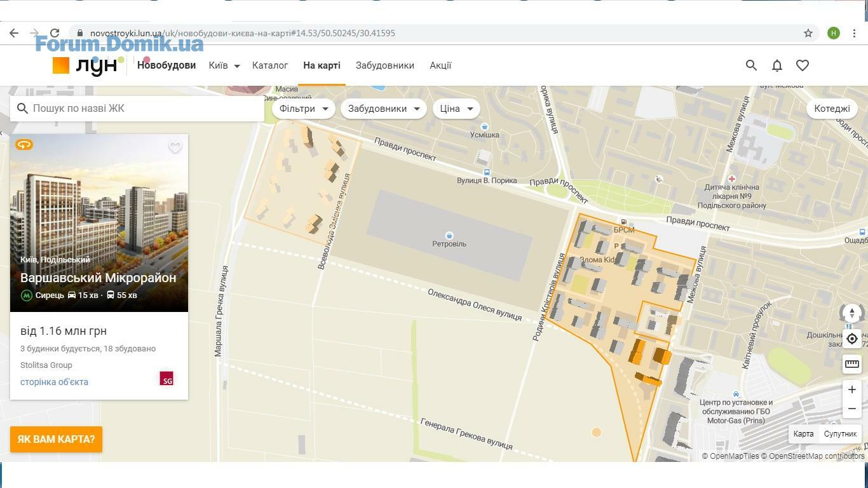The height and width of the screenshot is (488, 868).
Task: Click 'Київ, Подільський' location text
Action: click(x=55, y=259)
